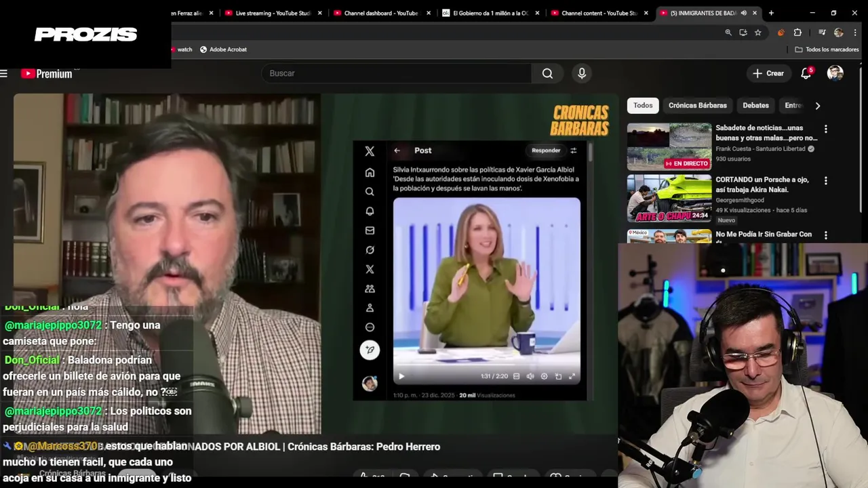Open the Chrome three-dot menu
The image size is (868, 488).
pyautogui.click(x=854, y=33)
